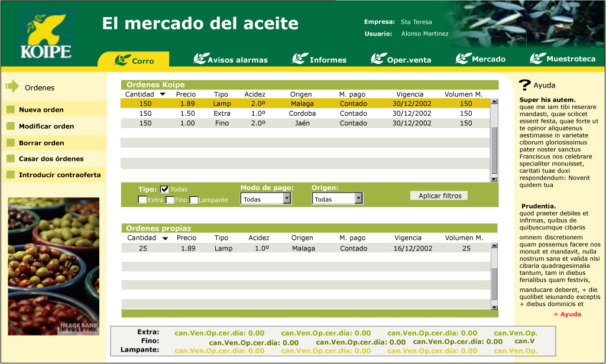The image size is (606, 364).
Task: Click the olives photo thumbnail
Action: coord(54,266)
